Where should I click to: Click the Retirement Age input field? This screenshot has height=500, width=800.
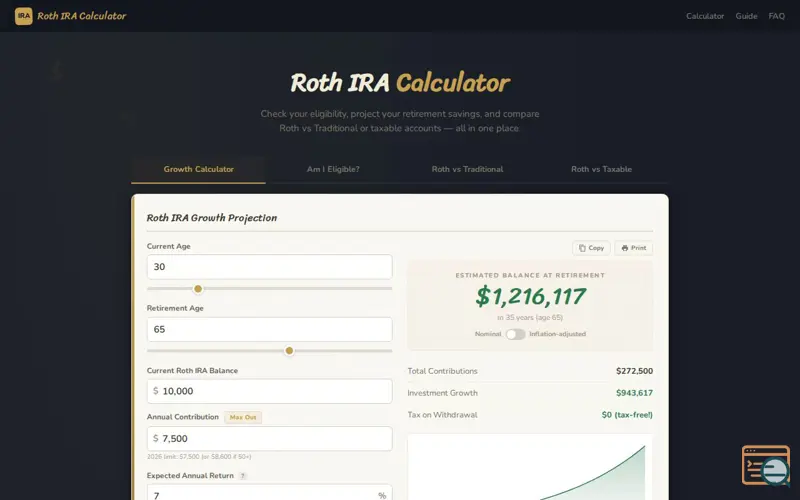point(269,330)
